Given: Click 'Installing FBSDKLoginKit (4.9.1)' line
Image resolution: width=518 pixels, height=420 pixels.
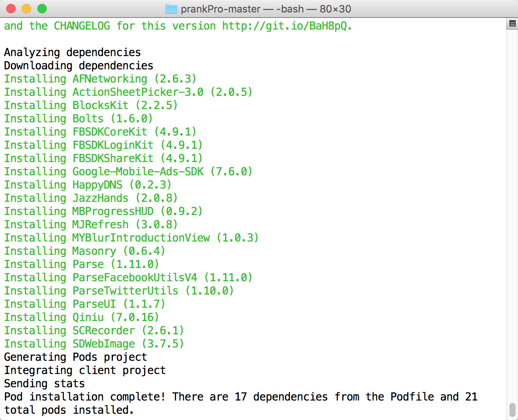Looking at the screenshot, I should (x=104, y=145).
